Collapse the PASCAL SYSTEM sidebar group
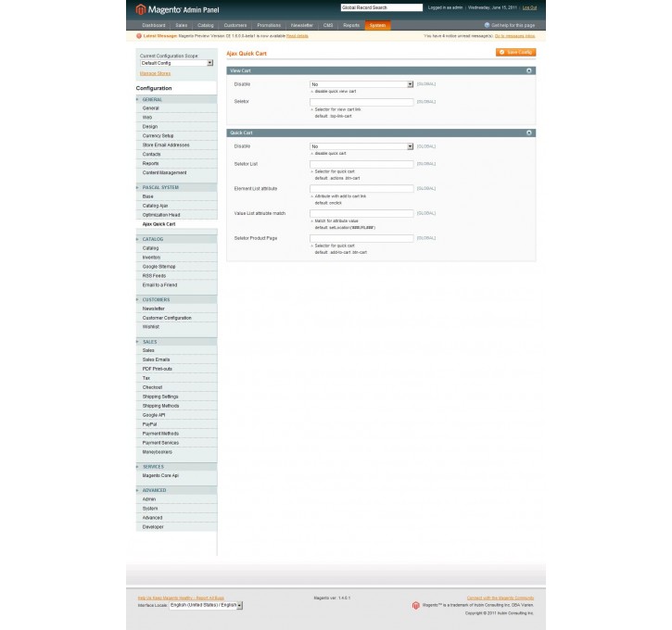Image resolution: width=672 pixels, height=630 pixels. coord(176,187)
